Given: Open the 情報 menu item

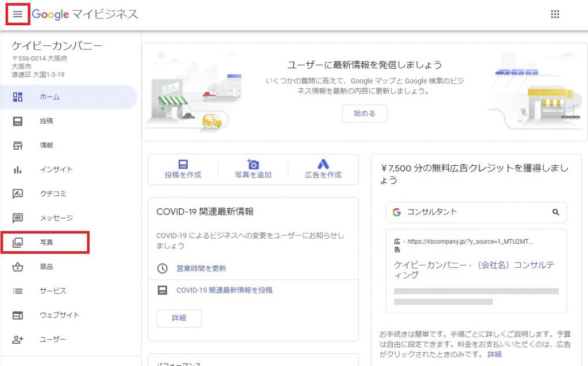Looking at the screenshot, I should tap(69, 145).
